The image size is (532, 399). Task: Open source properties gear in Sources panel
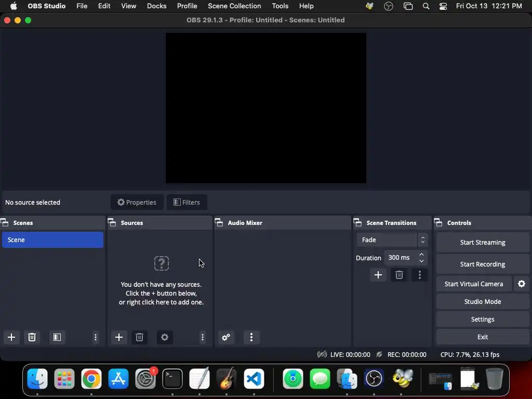pos(165,337)
